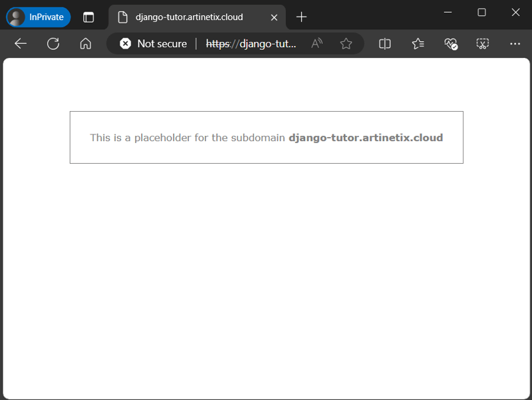
Task: Start Read aloud from address bar
Action: [x=317, y=43]
